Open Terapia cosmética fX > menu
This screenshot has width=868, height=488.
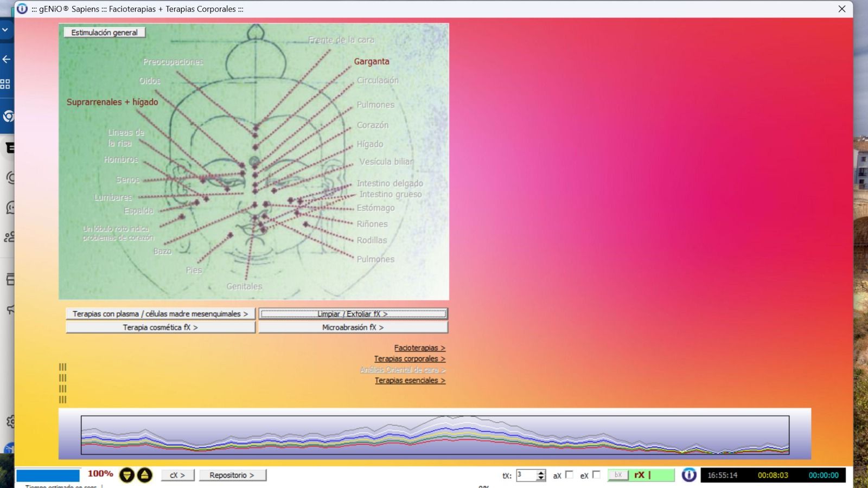point(161,328)
